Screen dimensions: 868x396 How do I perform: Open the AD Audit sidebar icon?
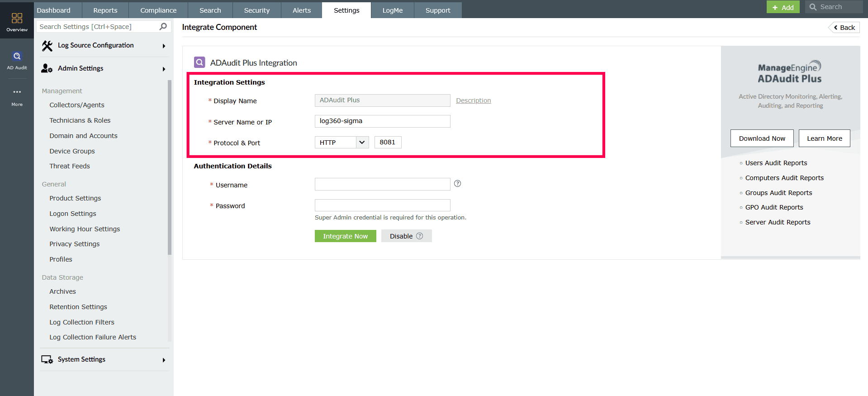click(x=17, y=56)
